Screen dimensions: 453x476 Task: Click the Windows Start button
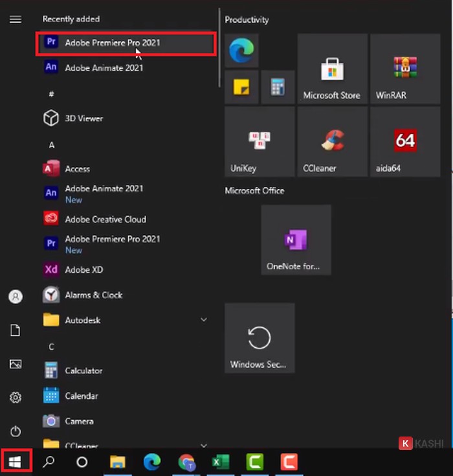(x=15, y=462)
